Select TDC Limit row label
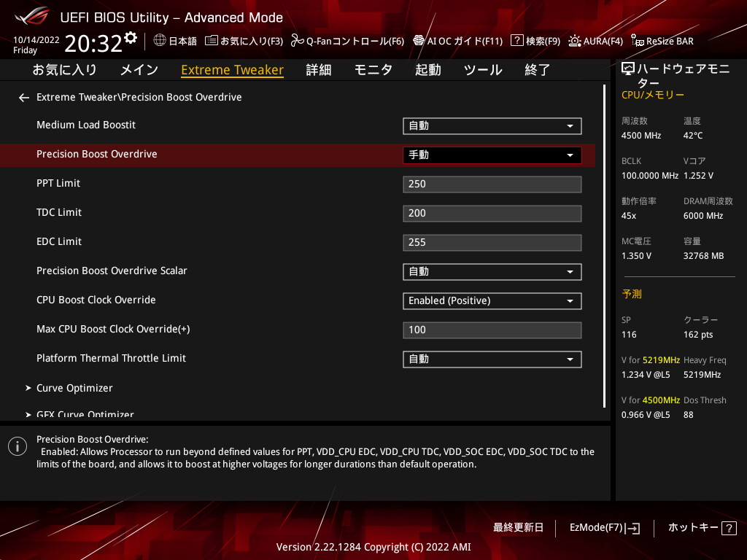Screen dimensions: 747x560 pos(59,212)
